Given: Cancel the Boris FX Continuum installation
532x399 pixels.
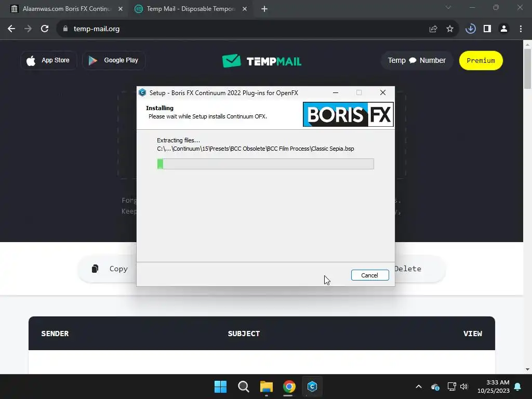Looking at the screenshot, I should click(x=370, y=275).
